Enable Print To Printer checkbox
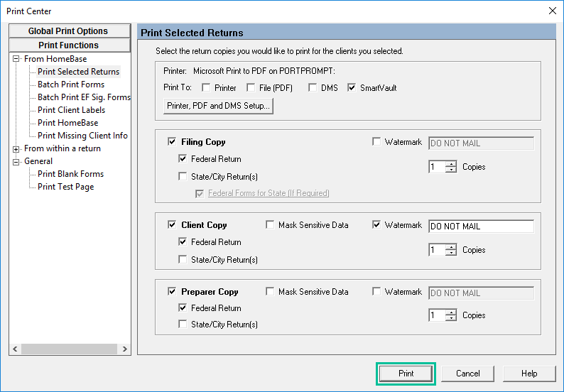 (206, 88)
